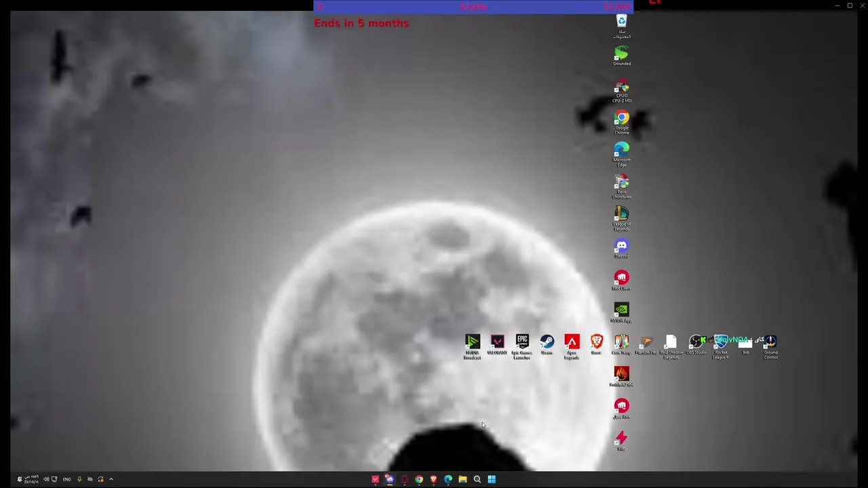Open the microphone tray icon
The height and width of the screenshot is (488, 868).
pyautogui.click(x=79, y=479)
